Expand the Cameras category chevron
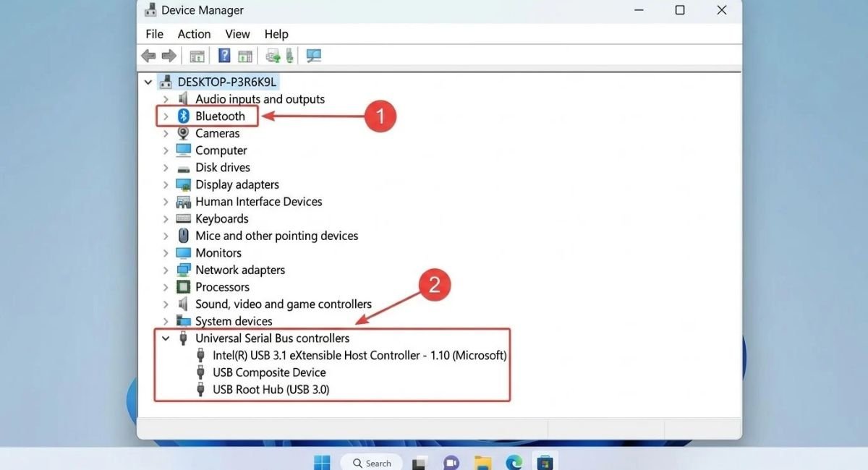Viewport: 868px width, 470px height. pos(166,133)
